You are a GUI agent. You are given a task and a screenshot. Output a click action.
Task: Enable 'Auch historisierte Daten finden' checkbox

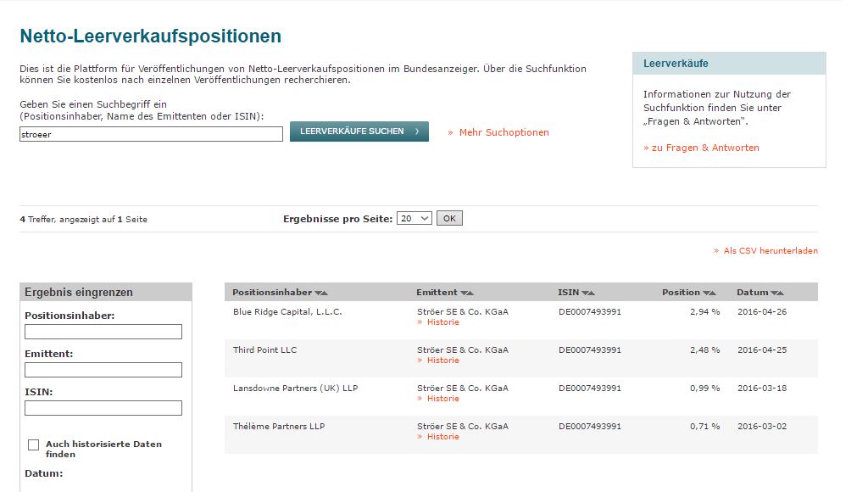point(34,444)
